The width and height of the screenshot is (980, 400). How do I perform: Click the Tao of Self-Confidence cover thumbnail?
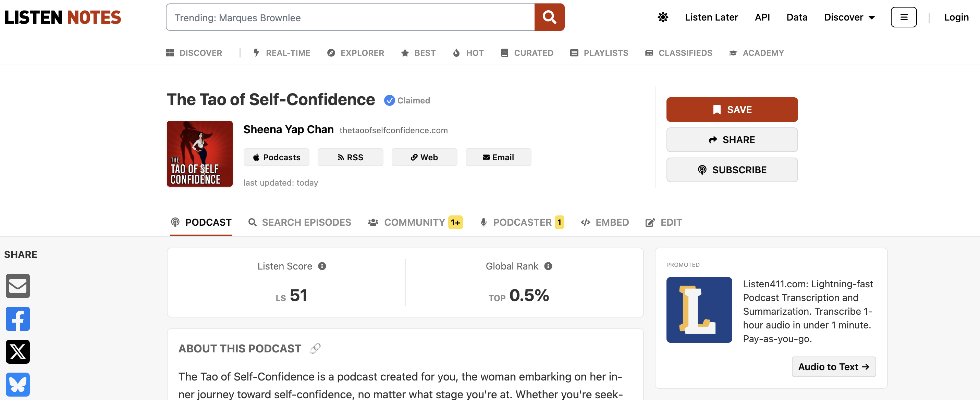coord(199,154)
